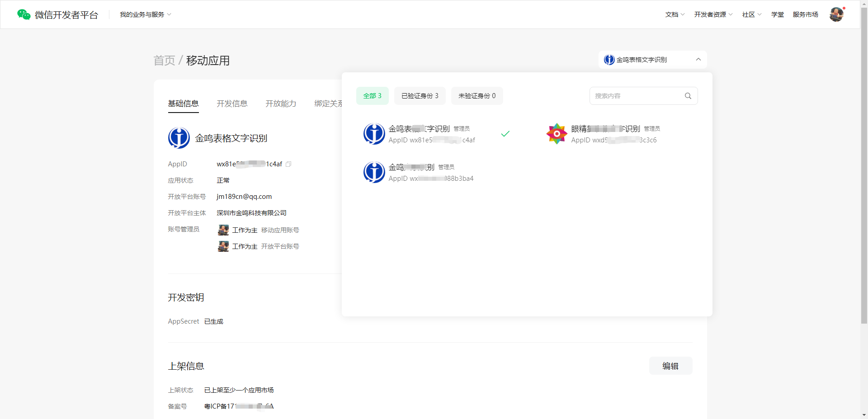Click the green checkmark beside the selected app

(505, 134)
